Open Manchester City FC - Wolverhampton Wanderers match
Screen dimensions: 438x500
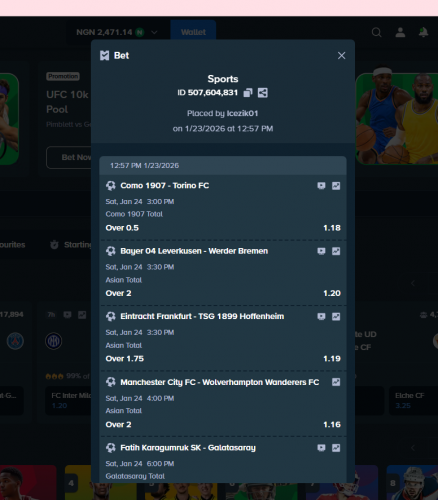tap(220, 382)
